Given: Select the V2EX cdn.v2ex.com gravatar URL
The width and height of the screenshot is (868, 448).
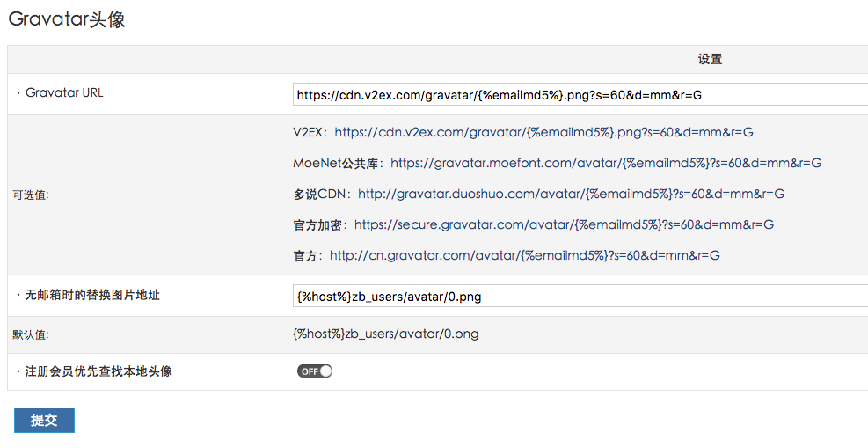Looking at the screenshot, I should [x=543, y=132].
